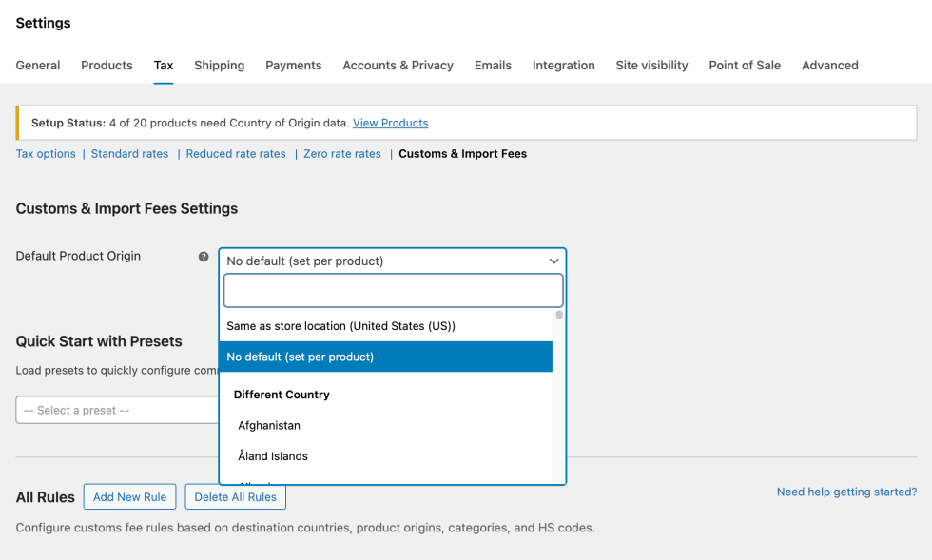This screenshot has height=560, width=932.
Task: Open the Emails settings tab
Action: tap(493, 66)
